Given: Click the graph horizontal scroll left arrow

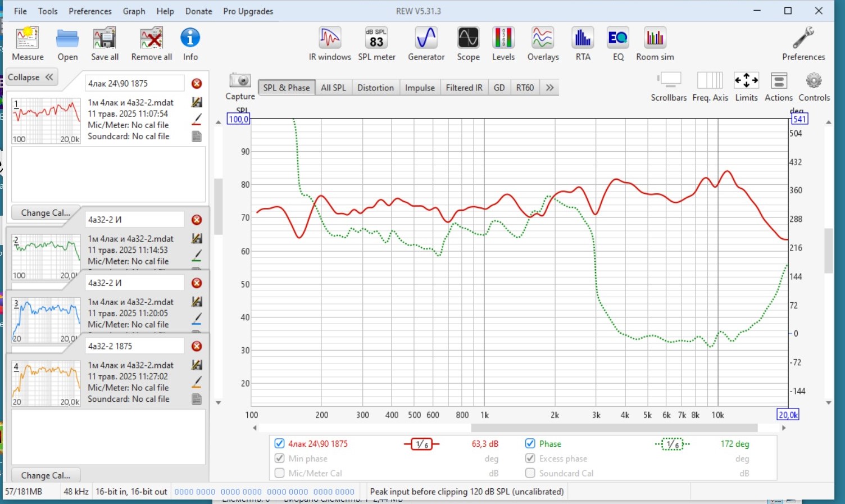Looking at the screenshot, I should coord(255,428).
